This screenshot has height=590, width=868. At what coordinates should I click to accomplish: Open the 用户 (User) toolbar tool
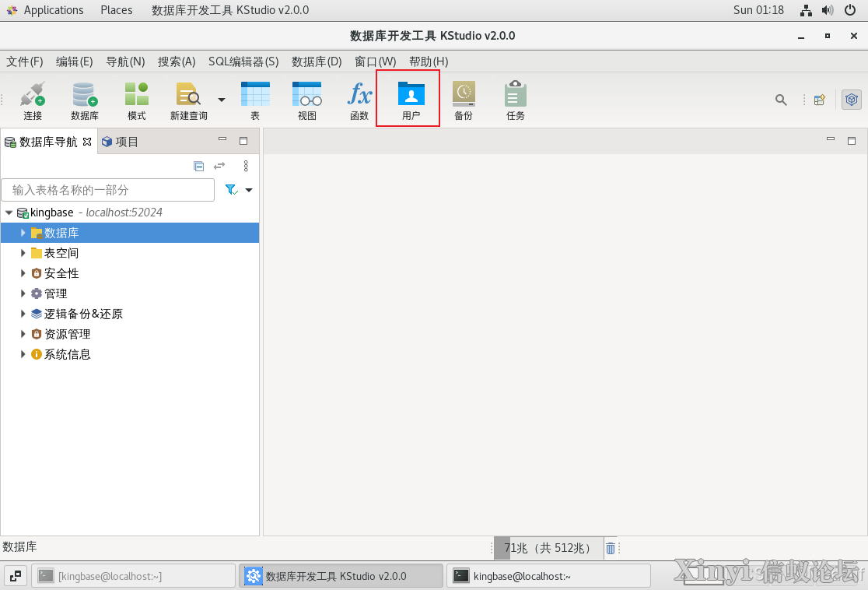tap(411, 100)
